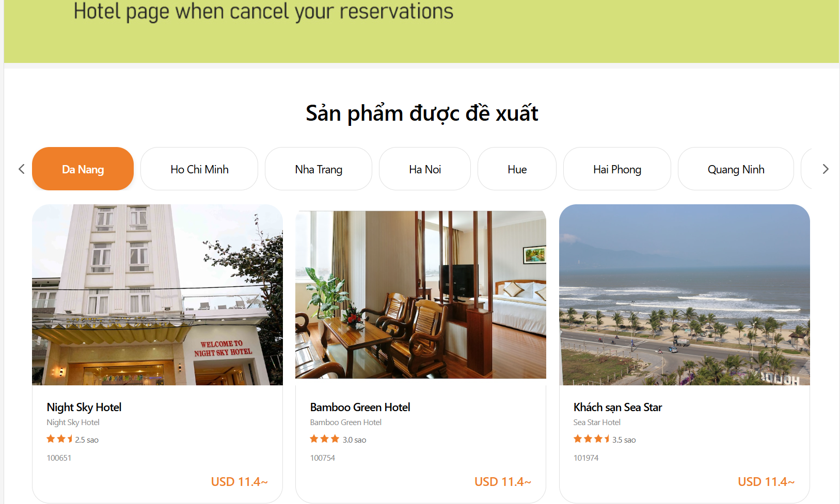Click the Khách sạn Sea Star title
This screenshot has width=840, height=504.
617,408
